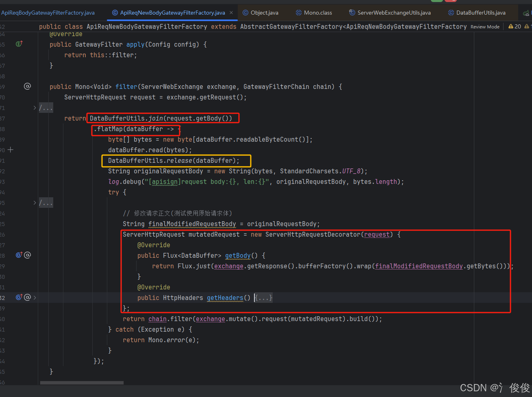Click the class icon on the ServerWebExchangeUtils.java tab

(x=352, y=13)
